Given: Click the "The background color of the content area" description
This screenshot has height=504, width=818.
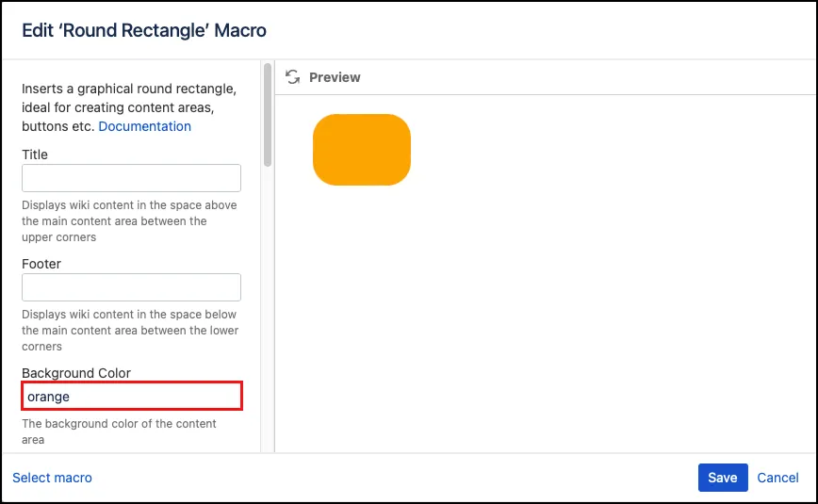Looking at the screenshot, I should click(119, 431).
